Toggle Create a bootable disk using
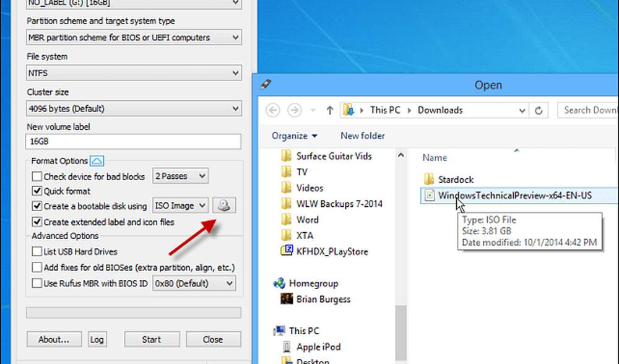Viewport: 619px width, 364px height. pyautogui.click(x=37, y=206)
